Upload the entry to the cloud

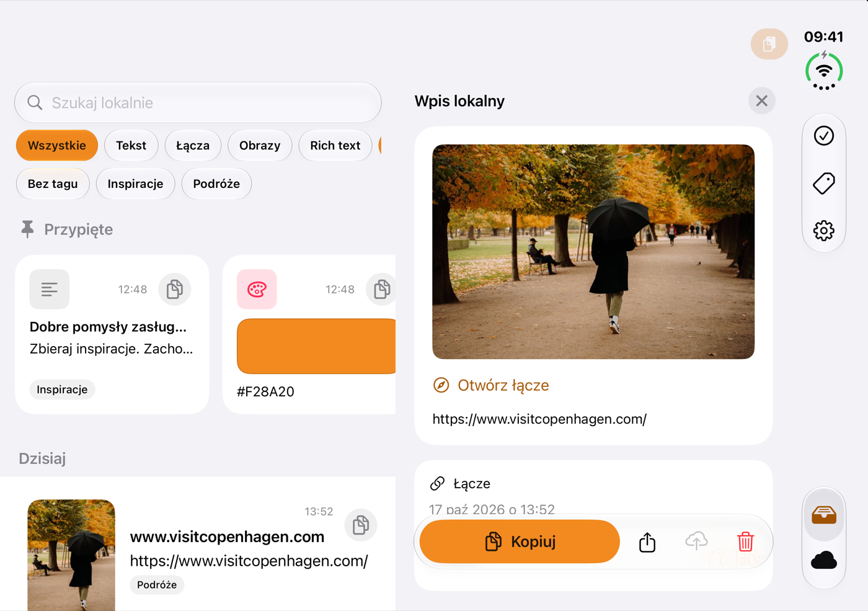(x=696, y=542)
